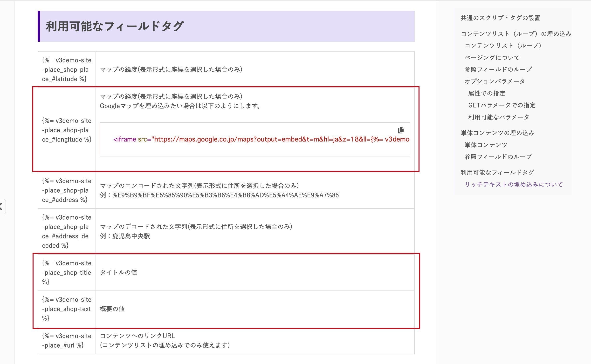591x364 pixels.
Task: Select the shop-text field tag cell
Action: tap(67, 309)
